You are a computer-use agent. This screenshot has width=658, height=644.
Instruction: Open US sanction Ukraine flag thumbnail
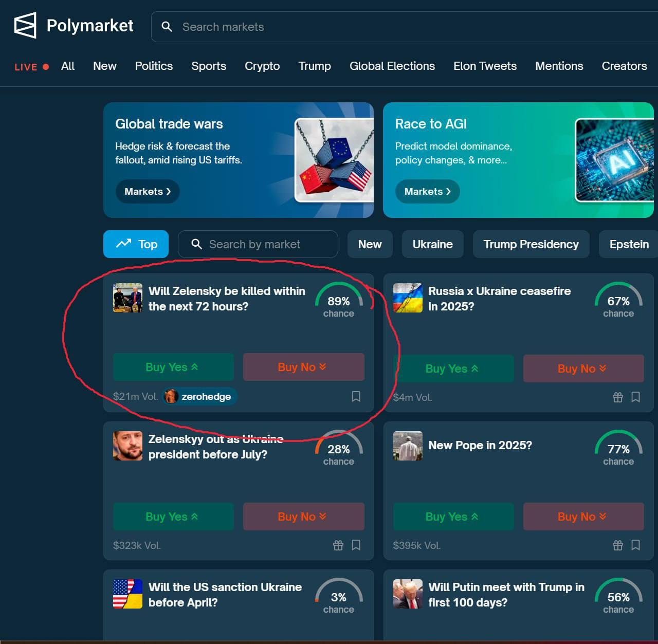coord(127,594)
